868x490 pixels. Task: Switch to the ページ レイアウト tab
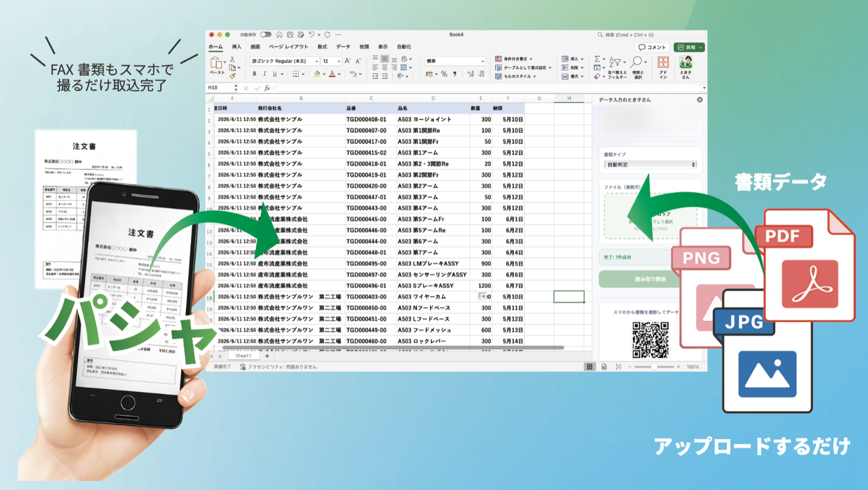(x=288, y=47)
